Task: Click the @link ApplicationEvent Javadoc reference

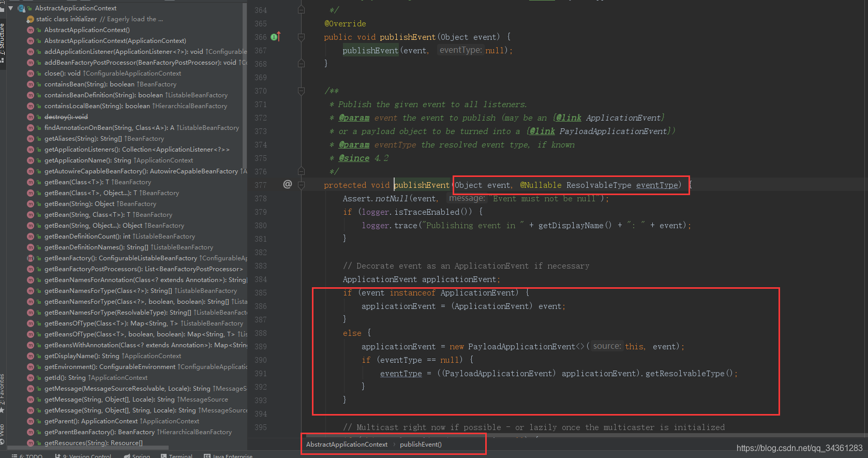Action: click(608, 118)
